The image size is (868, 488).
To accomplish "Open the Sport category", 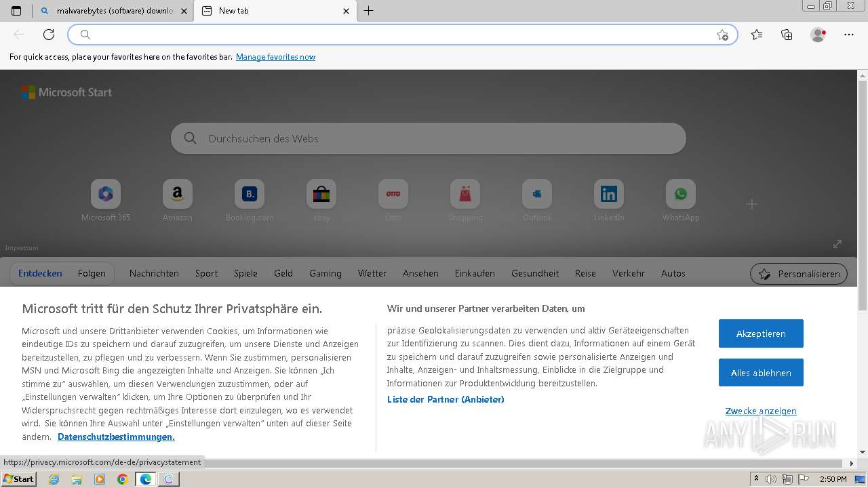I will (206, 273).
